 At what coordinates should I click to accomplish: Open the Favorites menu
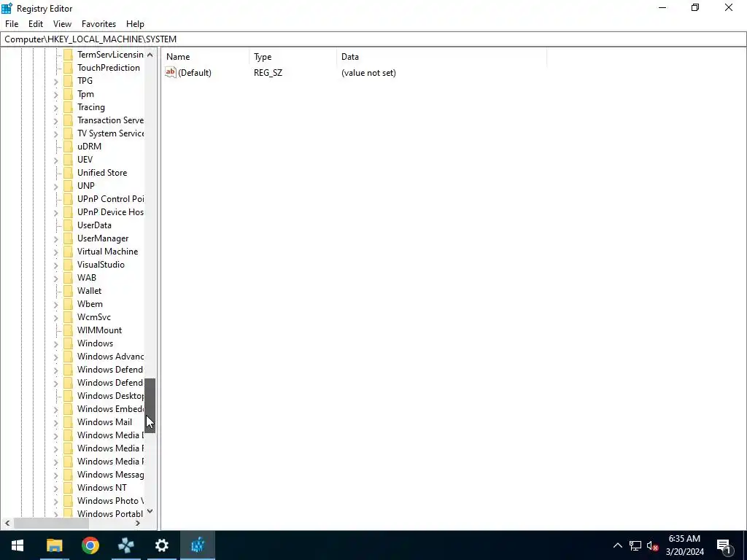[x=98, y=24]
